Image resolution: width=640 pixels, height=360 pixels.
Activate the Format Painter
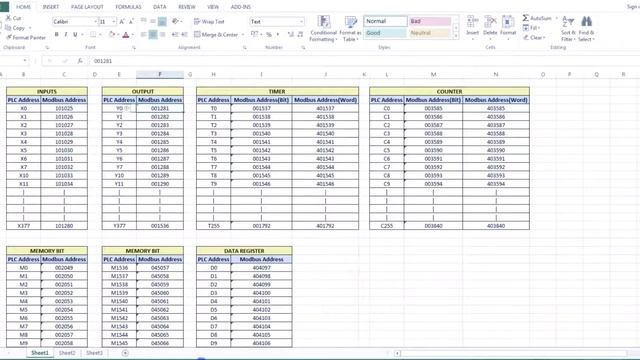point(26,38)
